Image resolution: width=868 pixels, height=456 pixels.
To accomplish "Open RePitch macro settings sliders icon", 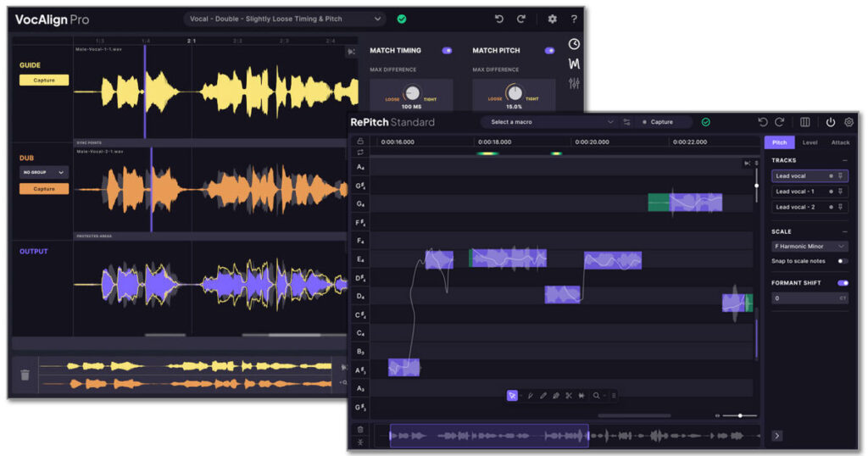I will 626,122.
